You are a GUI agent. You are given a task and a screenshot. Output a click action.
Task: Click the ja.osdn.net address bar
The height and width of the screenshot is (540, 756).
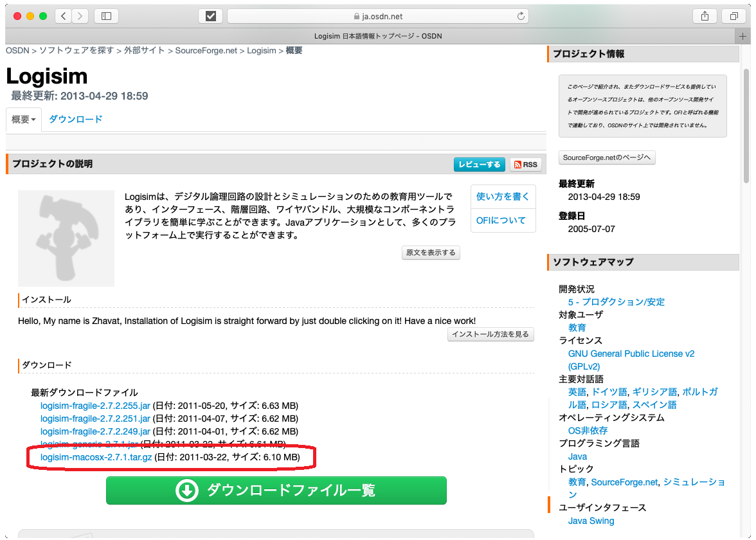pos(378,16)
